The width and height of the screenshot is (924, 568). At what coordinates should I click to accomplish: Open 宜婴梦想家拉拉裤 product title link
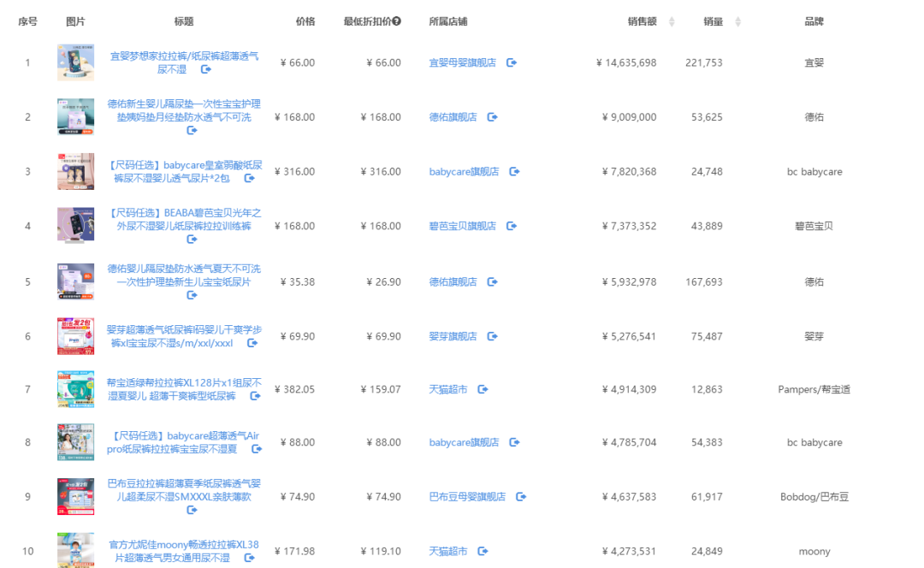click(184, 62)
